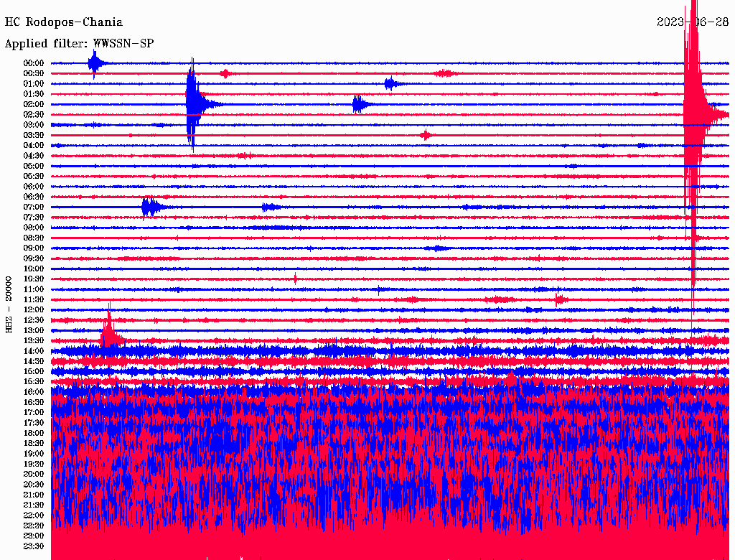735x560 pixels.
Task: Click the 01:00 time label
Action: click(x=34, y=84)
